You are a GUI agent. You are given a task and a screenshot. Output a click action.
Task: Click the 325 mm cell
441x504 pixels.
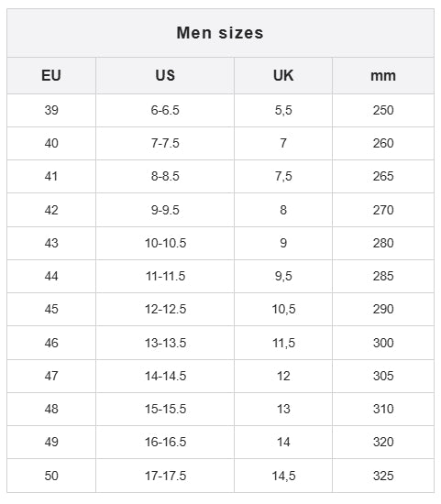383,476
